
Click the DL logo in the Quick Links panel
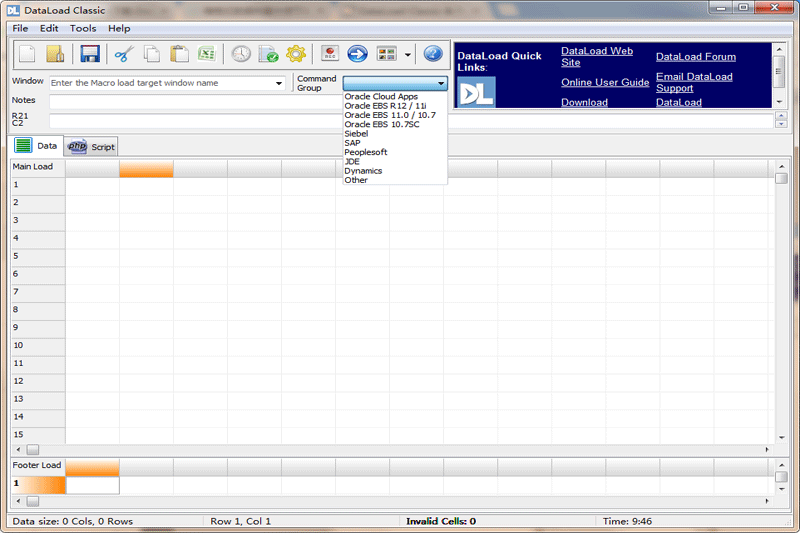[x=476, y=92]
